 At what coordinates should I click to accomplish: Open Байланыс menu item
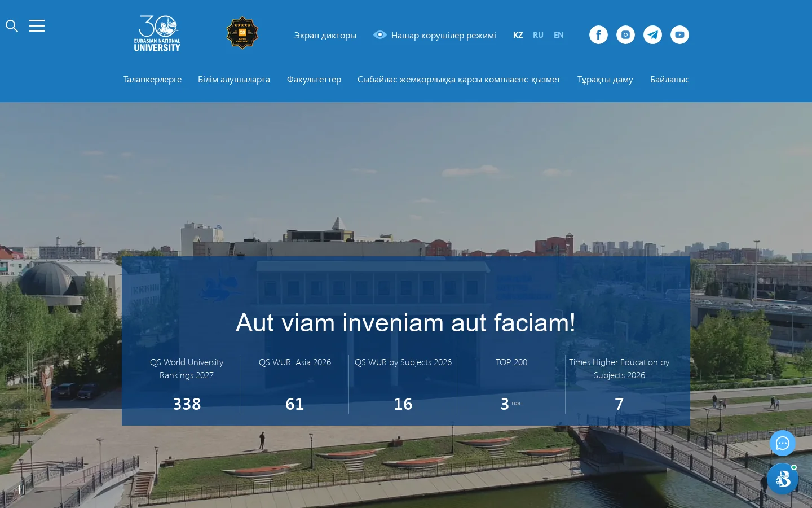point(669,80)
